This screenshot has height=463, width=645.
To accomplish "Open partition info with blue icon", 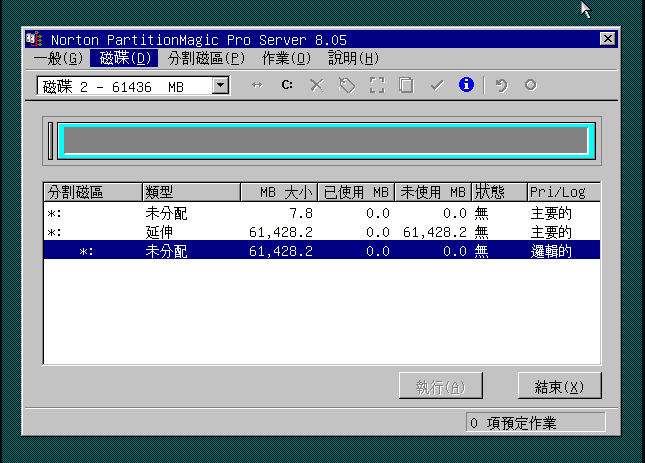I will pyautogui.click(x=465, y=86).
